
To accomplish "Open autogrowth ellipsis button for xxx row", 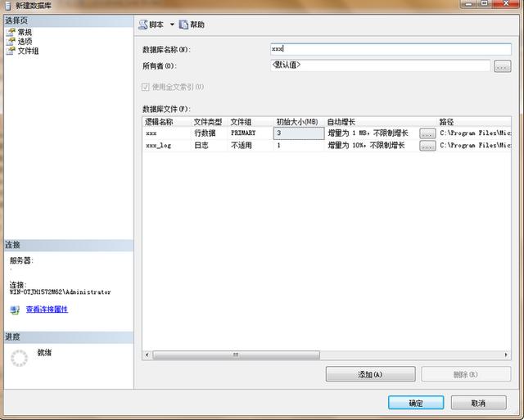I will [x=427, y=133].
